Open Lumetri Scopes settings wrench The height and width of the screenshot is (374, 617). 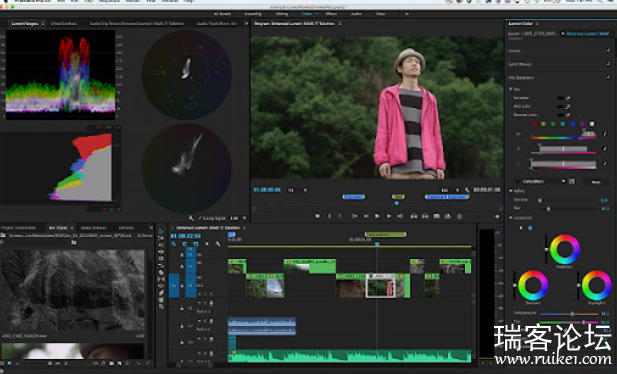191,218
